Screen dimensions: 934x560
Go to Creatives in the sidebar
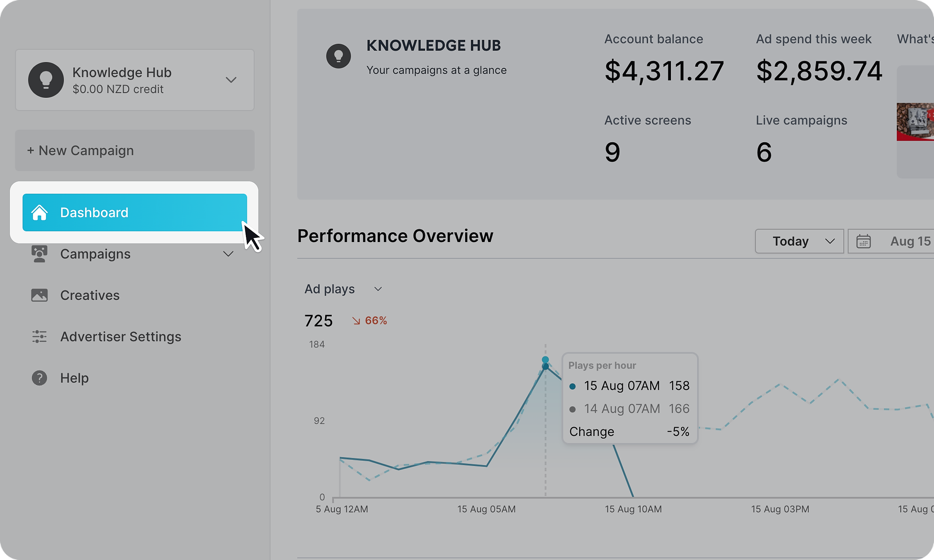90,295
